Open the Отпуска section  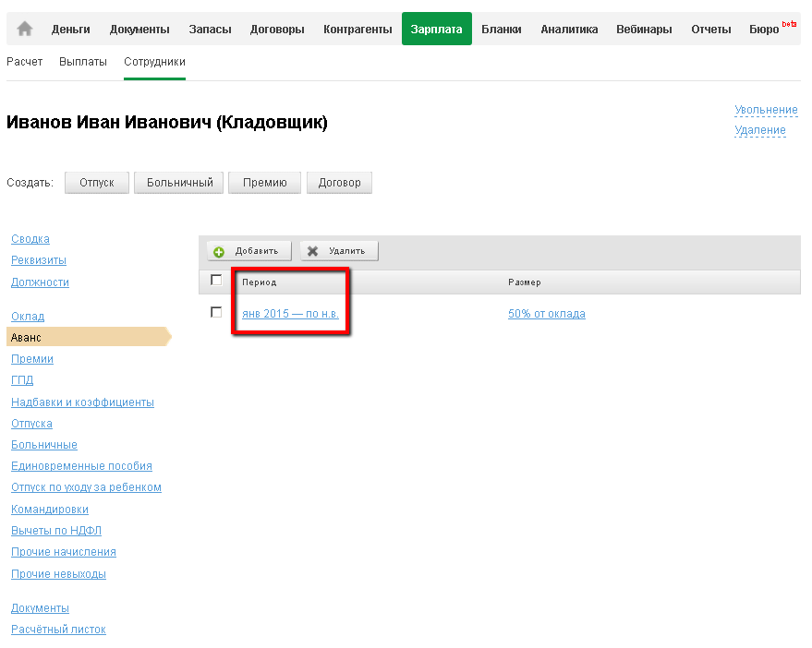(31, 424)
